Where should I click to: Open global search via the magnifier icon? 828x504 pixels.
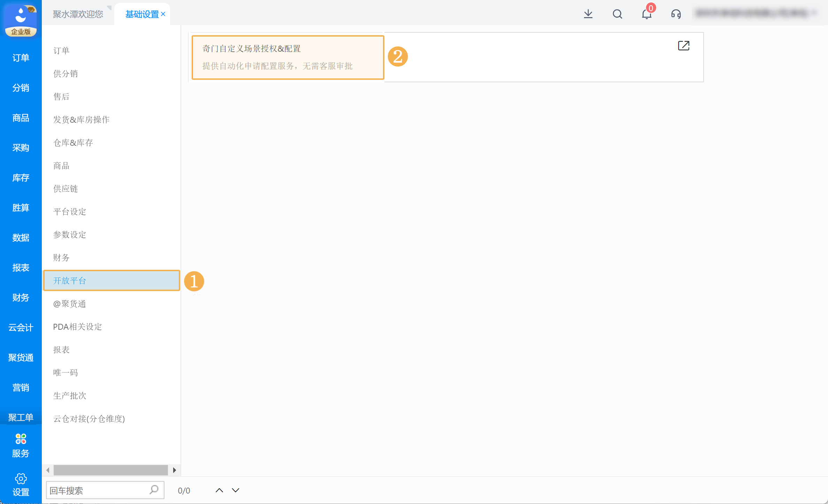[617, 14]
